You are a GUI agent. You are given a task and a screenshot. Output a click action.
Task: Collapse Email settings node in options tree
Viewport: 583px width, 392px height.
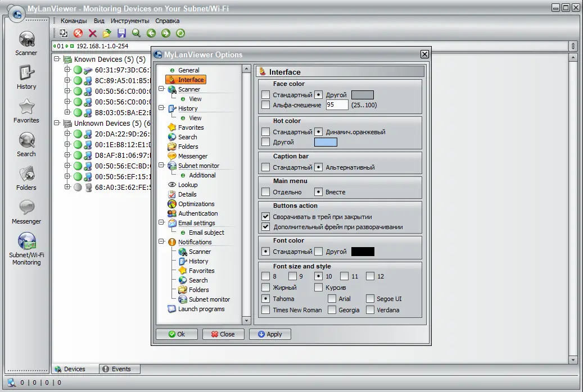coord(161,222)
